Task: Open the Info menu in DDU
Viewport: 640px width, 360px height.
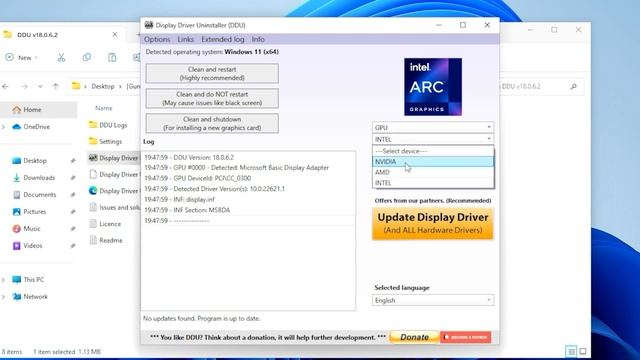Action: click(x=258, y=39)
